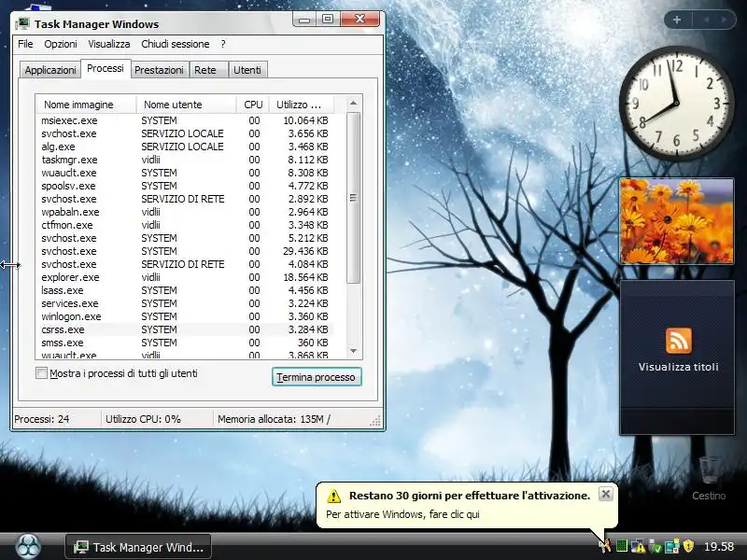Close the activation reminder balloon
Screen dimensions: 747x560
(x=605, y=495)
